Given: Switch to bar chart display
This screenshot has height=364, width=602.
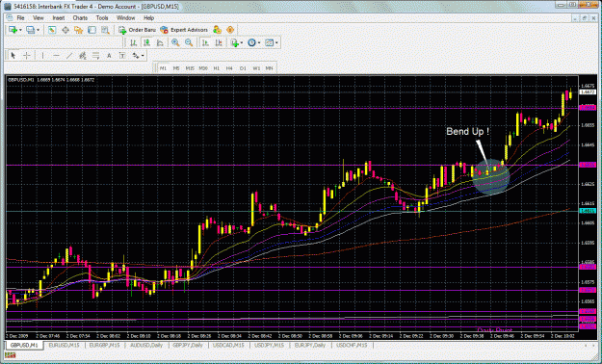Looking at the screenshot, I should (133, 42).
